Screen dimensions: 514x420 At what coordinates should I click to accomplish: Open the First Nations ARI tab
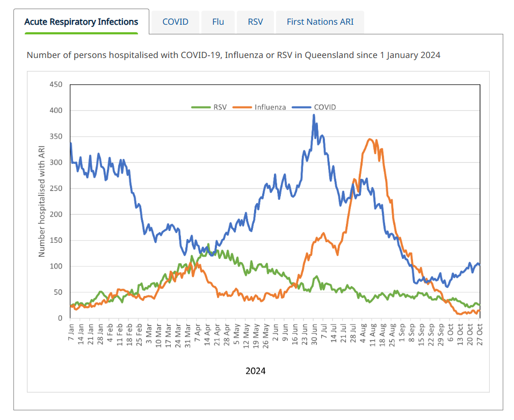320,22
